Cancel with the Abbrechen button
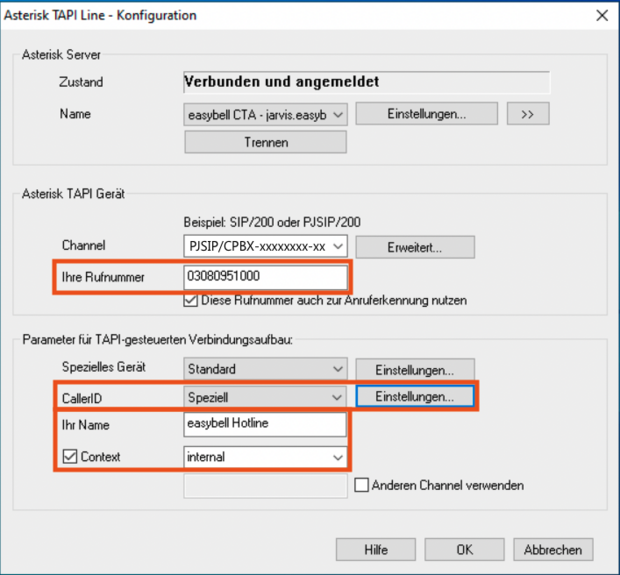 pyautogui.click(x=553, y=549)
